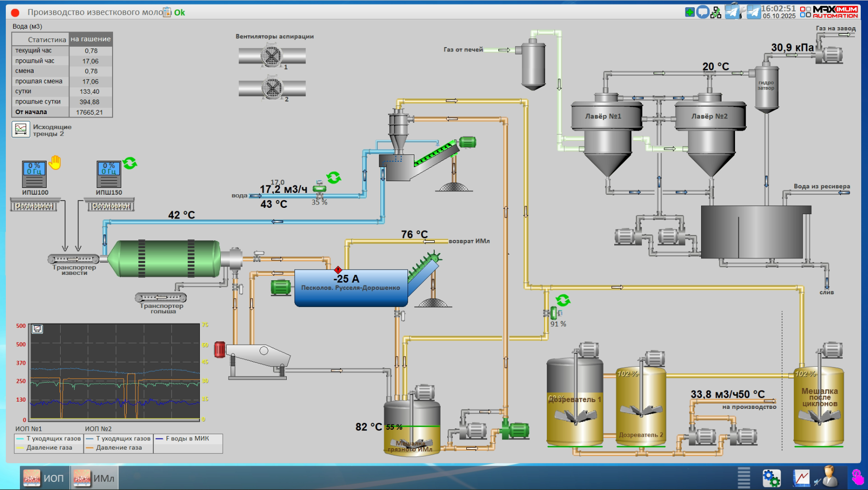Open the ИПШ100 frequency drive panel

click(x=34, y=174)
